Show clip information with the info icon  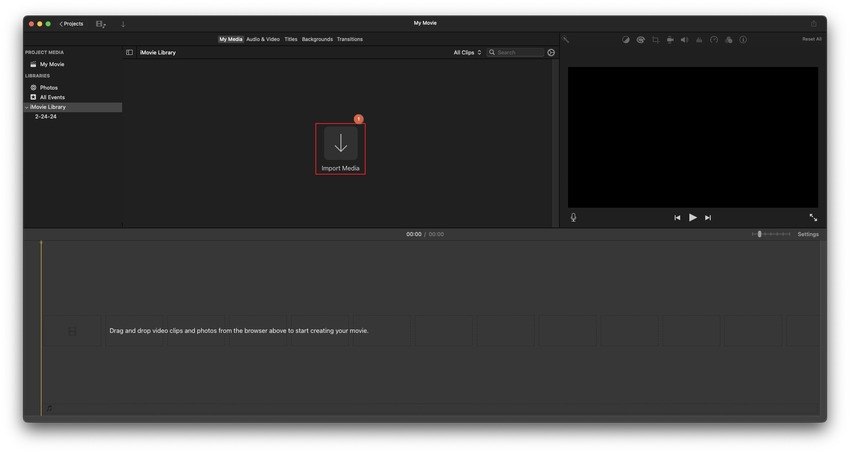point(743,40)
